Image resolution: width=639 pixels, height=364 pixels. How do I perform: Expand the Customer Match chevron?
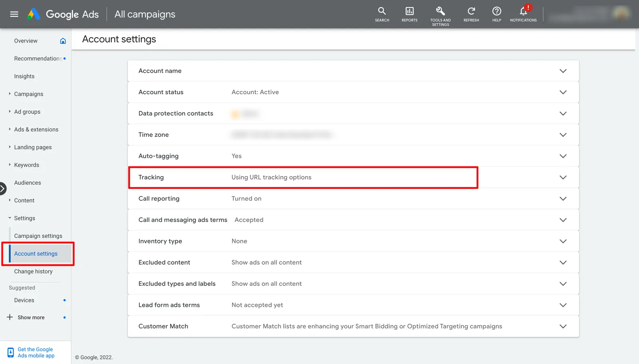click(563, 326)
